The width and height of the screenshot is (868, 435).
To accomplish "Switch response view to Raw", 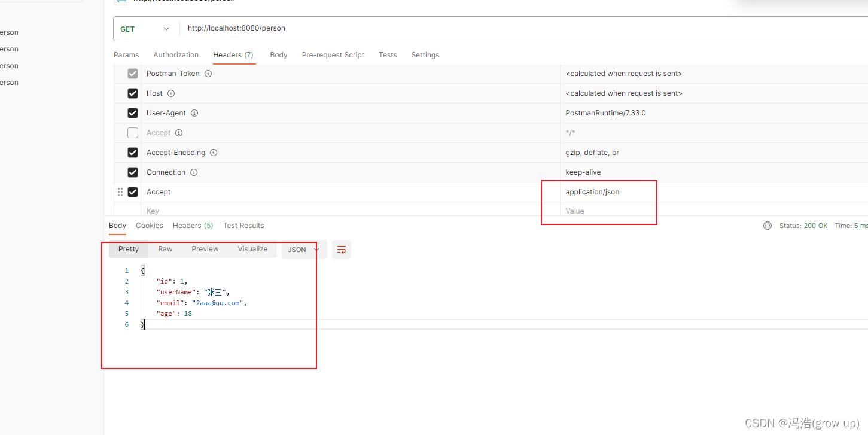I will click(165, 249).
